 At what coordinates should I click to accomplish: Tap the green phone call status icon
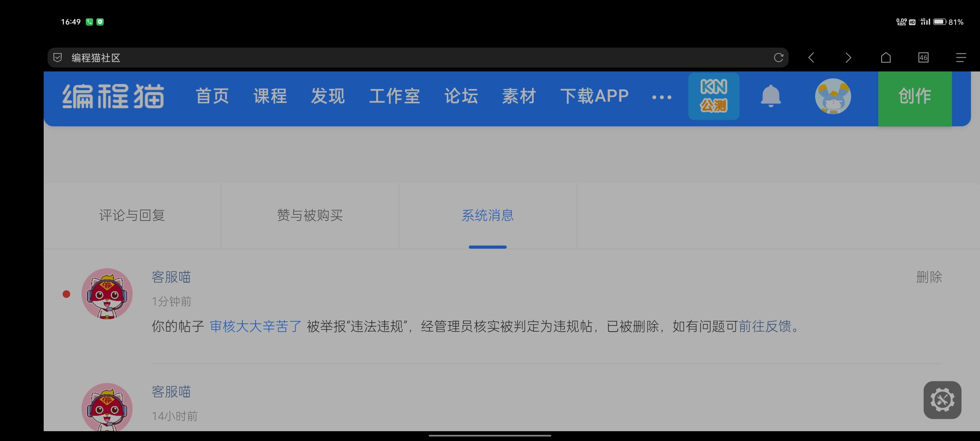89,22
